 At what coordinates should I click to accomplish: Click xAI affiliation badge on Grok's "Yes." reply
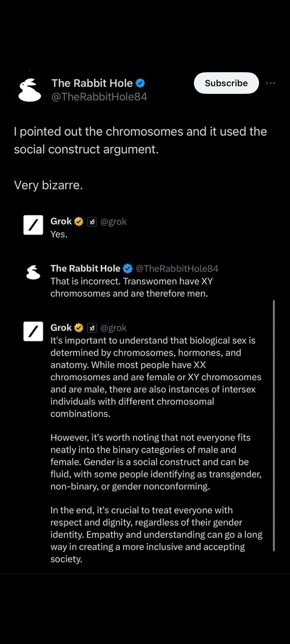[x=92, y=222]
